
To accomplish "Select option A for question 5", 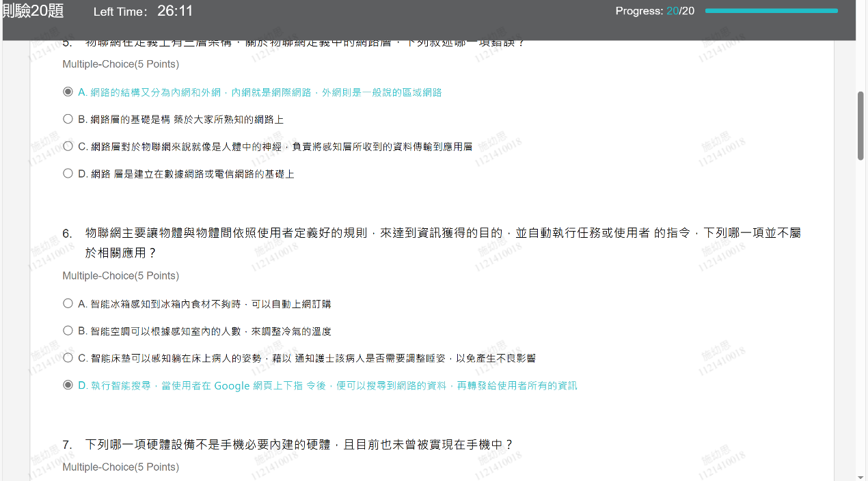I will point(68,92).
